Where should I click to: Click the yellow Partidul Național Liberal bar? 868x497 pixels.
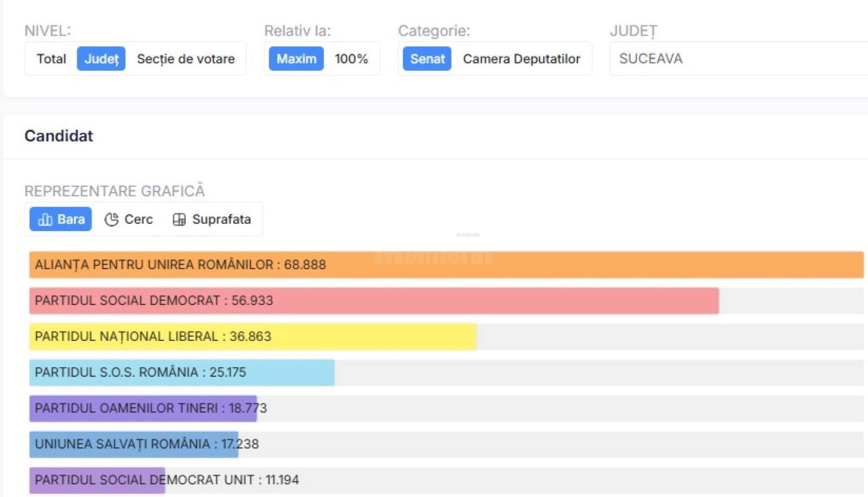pos(253,336)
